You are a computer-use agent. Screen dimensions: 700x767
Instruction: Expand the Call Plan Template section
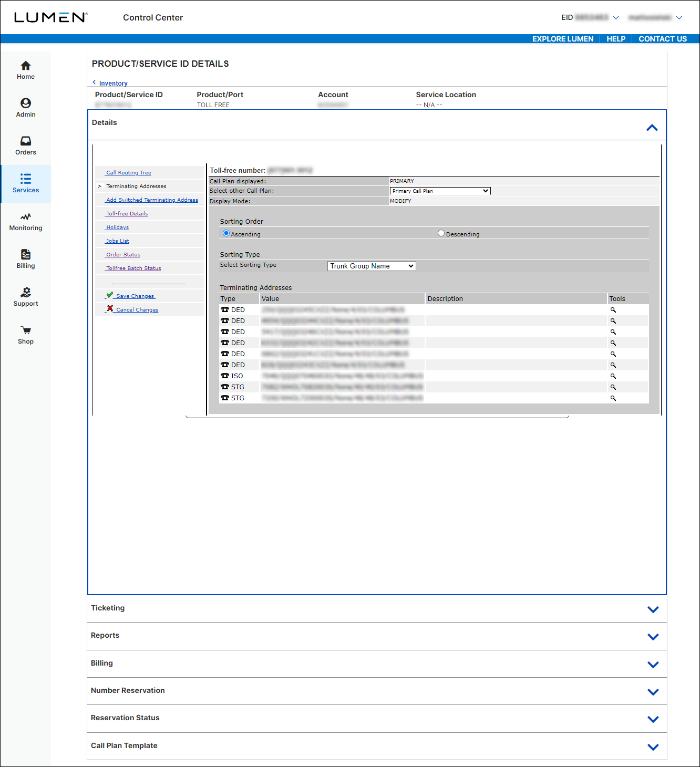point(653,747)
